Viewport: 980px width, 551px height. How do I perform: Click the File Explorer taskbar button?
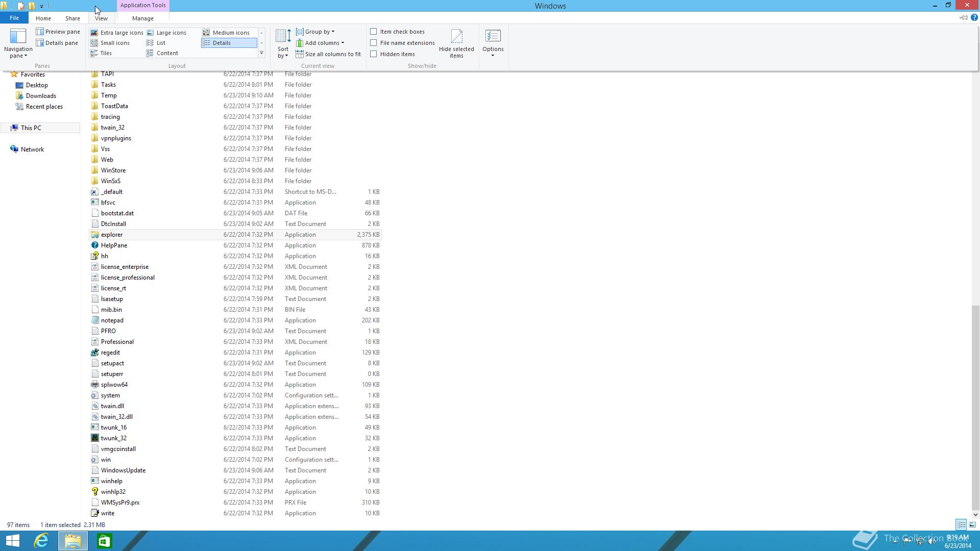click(72, 541)
